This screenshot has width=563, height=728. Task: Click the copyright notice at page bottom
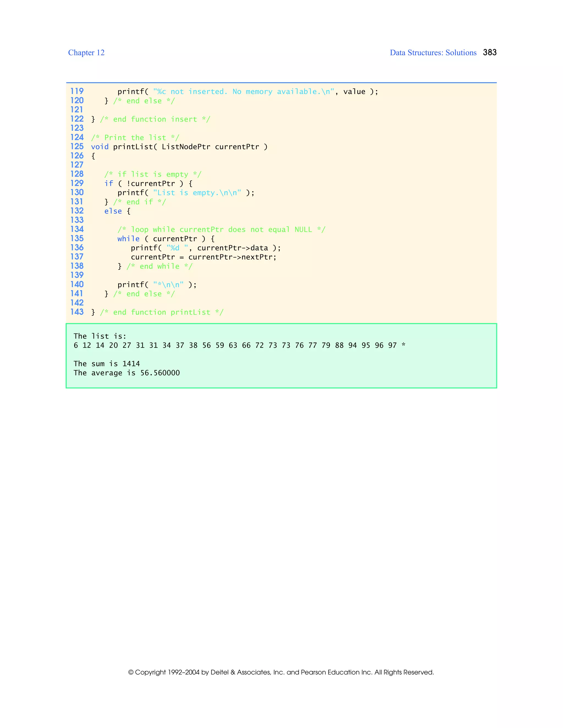[281, 672]
